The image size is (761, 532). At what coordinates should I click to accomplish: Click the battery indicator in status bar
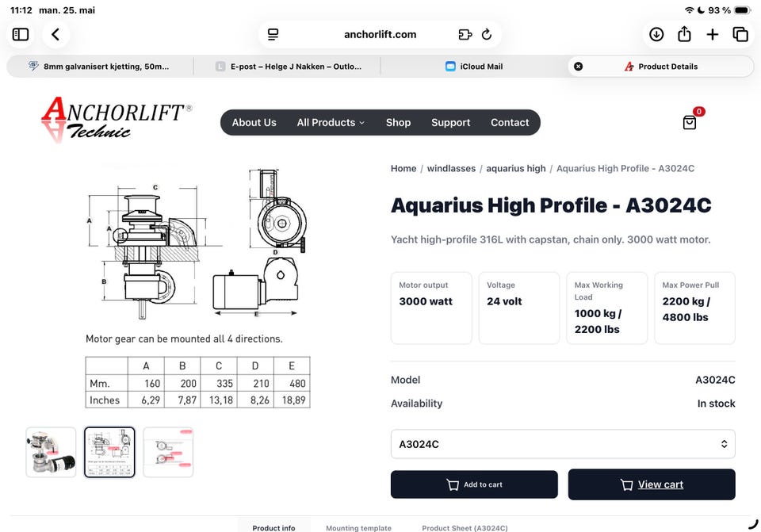743,10
